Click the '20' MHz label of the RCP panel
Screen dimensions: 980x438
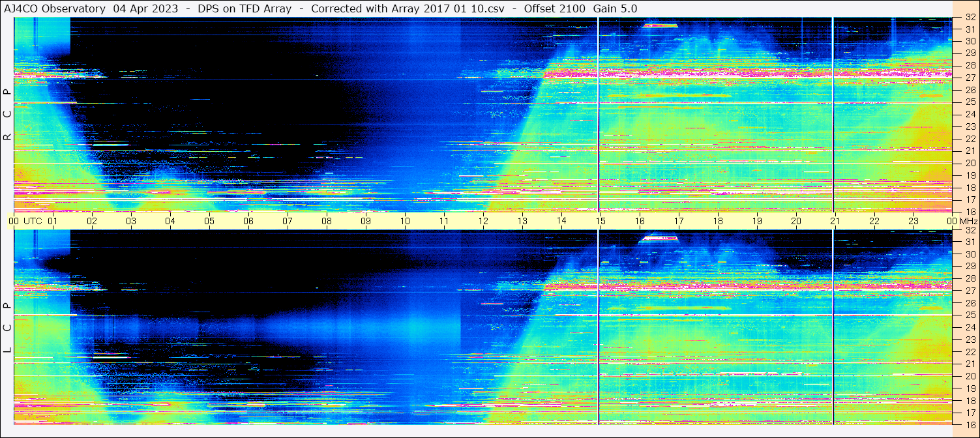pos(970,163)
